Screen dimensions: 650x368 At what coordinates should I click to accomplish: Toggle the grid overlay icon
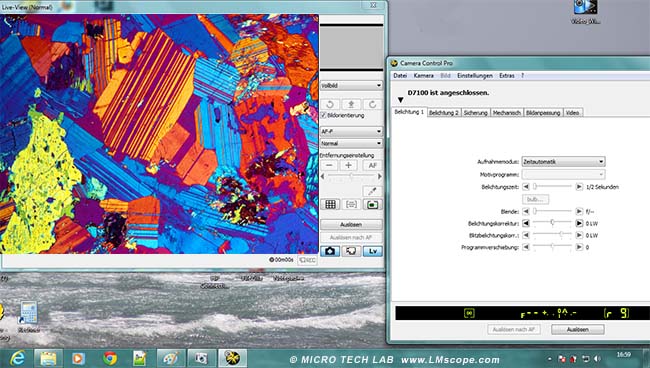330,204
